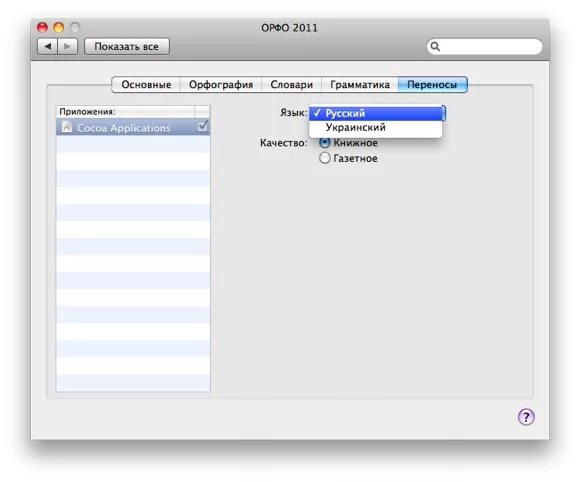The height and width of the screenshot is (482, 580).
Task: Open help with the question mark button
Action: pos(526,417)
